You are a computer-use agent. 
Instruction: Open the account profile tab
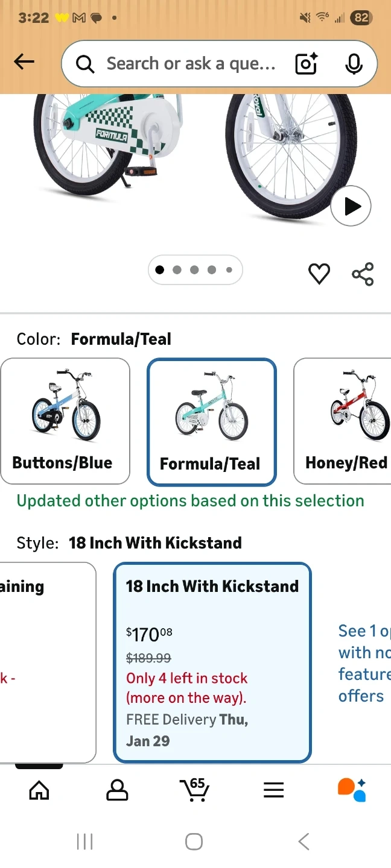(x=117, y=790)
